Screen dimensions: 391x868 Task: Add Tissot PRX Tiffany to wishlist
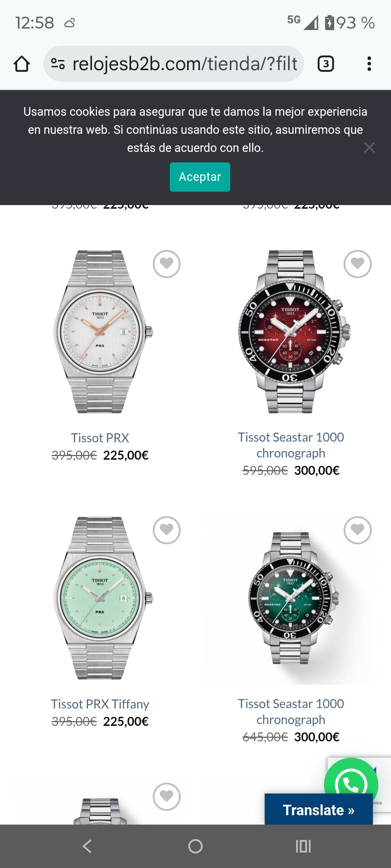click(x=167, y=530)
